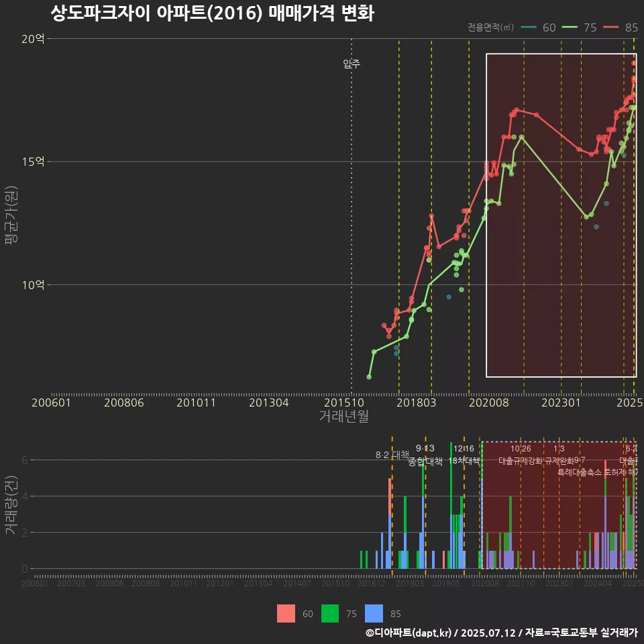Click the 특례대출축소 policy annotation
644x644 pixels.
click(580, 472)
